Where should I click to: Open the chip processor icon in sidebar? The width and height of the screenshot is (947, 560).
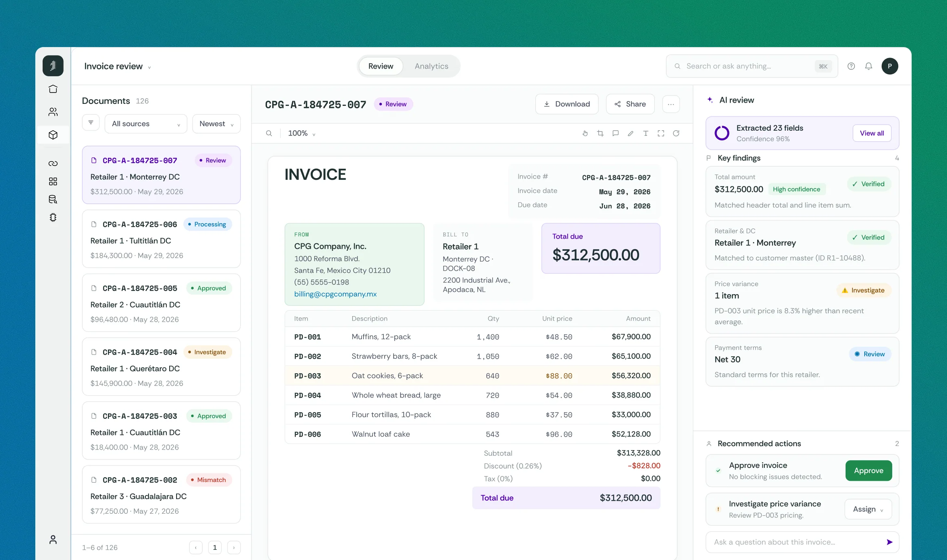point(53,218)
